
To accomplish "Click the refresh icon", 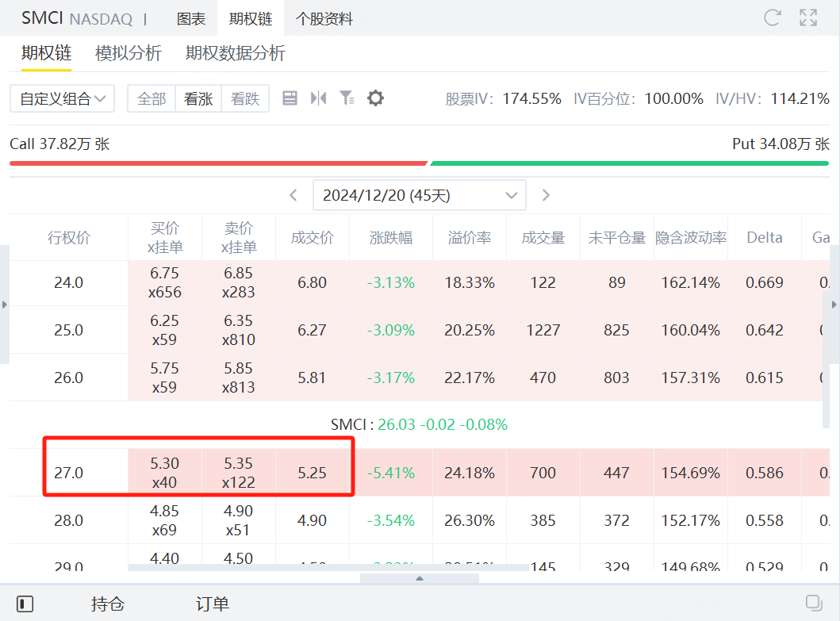I will (772, 17).
